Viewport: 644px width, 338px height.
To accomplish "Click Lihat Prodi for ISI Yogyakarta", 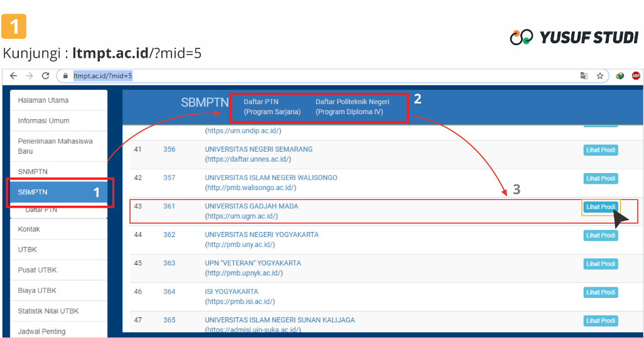I will click(x=601, y=292).
